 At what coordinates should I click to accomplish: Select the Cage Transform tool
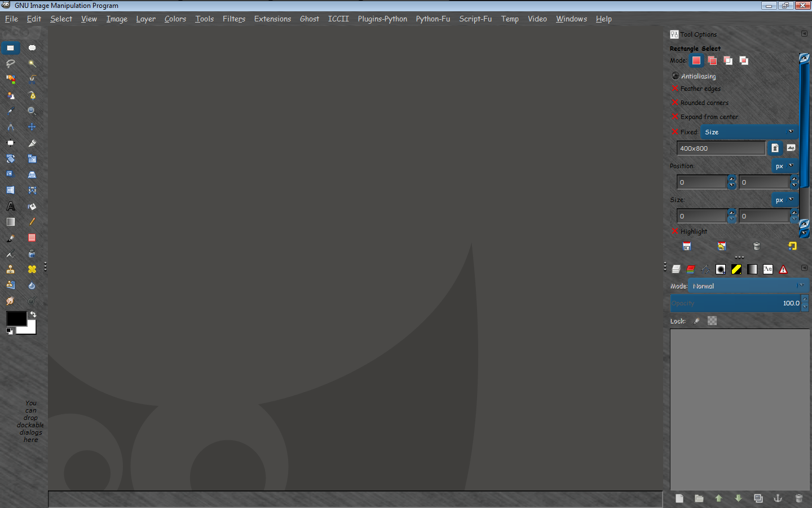pyautogui.click(x=32, y=190)
